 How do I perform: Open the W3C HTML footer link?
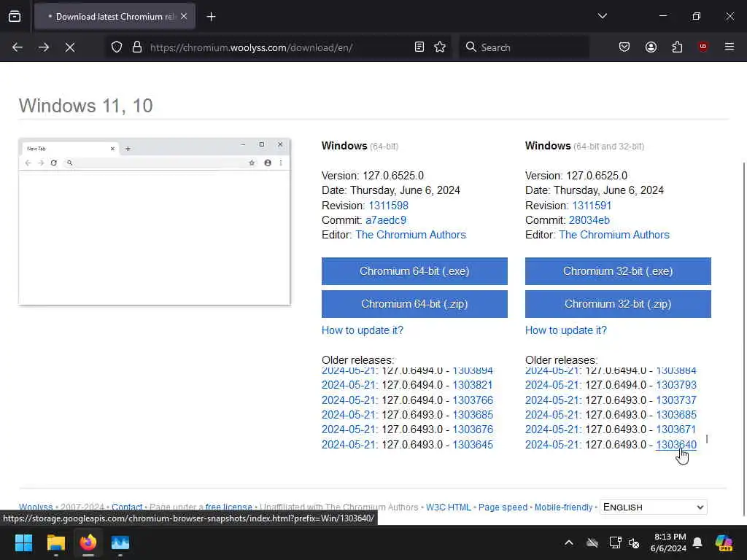tap(448, 507)
